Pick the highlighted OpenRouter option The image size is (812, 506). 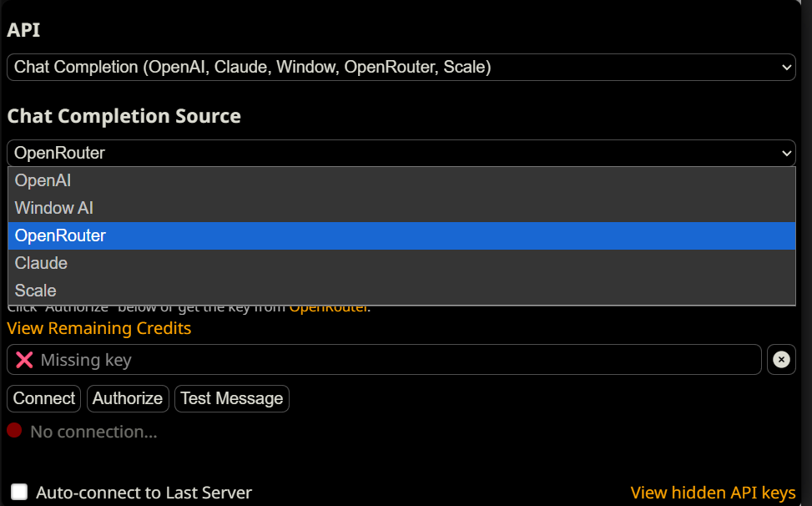coord(401,235)
